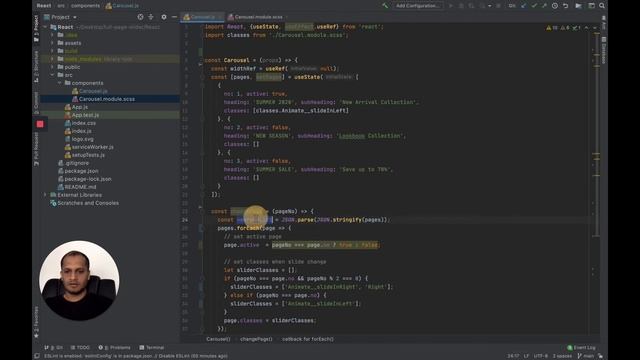Collapse the React root project node
The width and height of the screenshot is (640, 360).
coord(45,27)
